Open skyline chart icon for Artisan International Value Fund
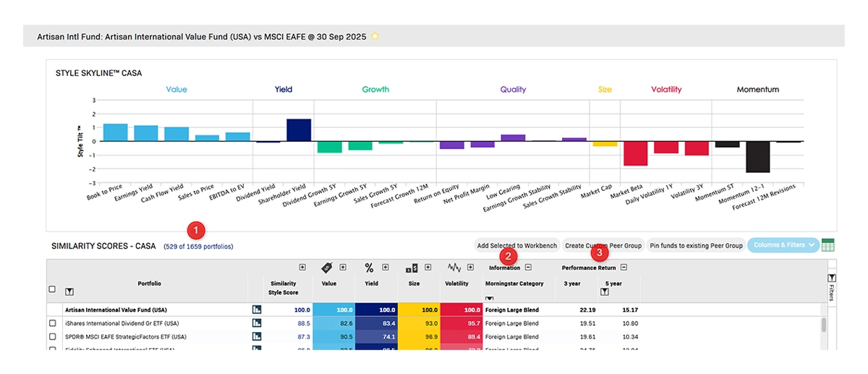Viewport: 868px width, 374px height. click(256, 310)
